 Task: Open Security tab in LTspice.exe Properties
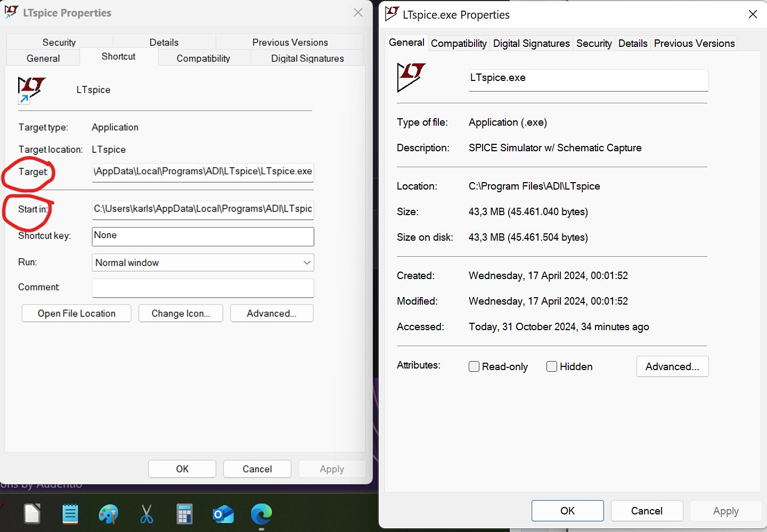click(x=594, y=44)
